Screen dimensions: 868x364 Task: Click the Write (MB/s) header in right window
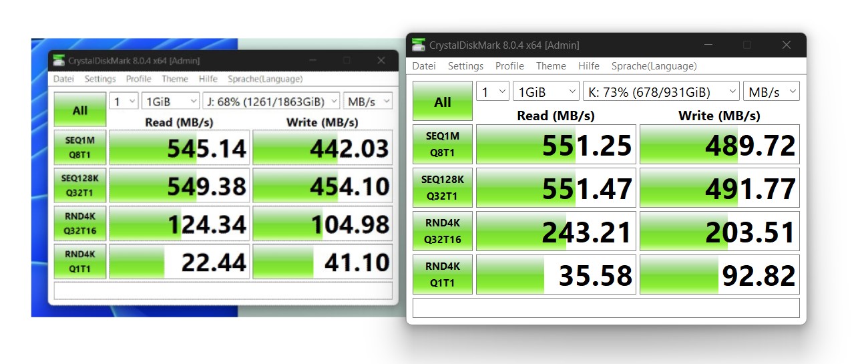click(x=719, y=115)
